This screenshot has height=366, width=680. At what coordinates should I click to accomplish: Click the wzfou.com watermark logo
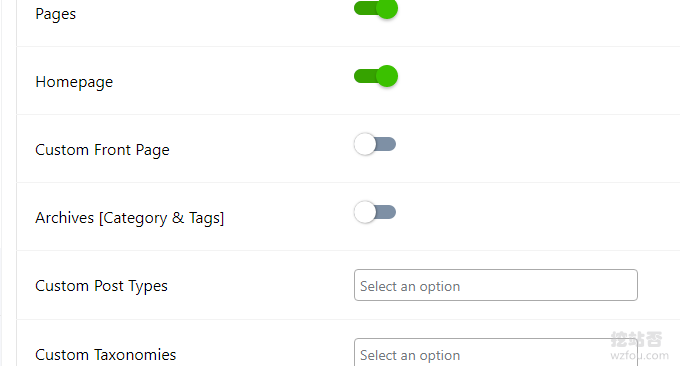point(637,346)
